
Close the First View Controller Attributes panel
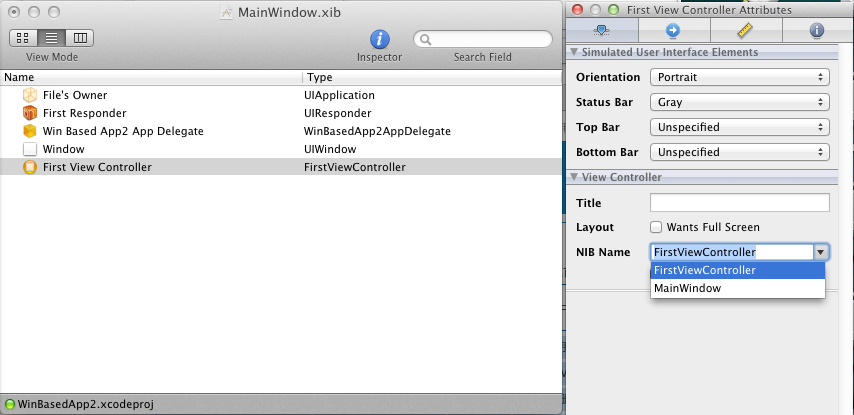(577, 9)
